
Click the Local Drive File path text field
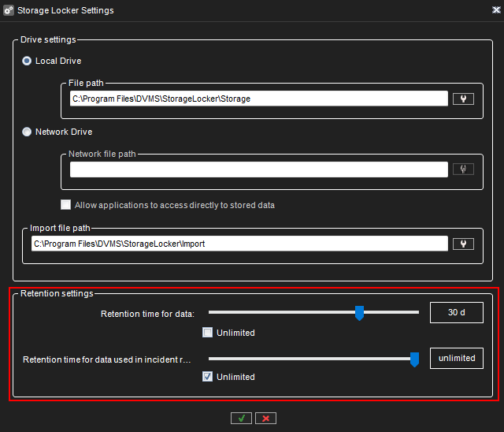point(258,99)
